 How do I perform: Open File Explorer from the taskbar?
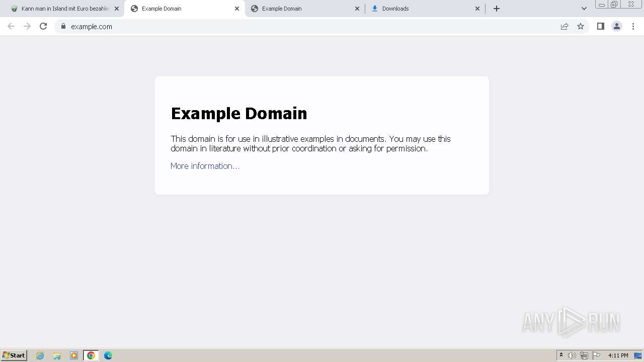pos(57,355)
